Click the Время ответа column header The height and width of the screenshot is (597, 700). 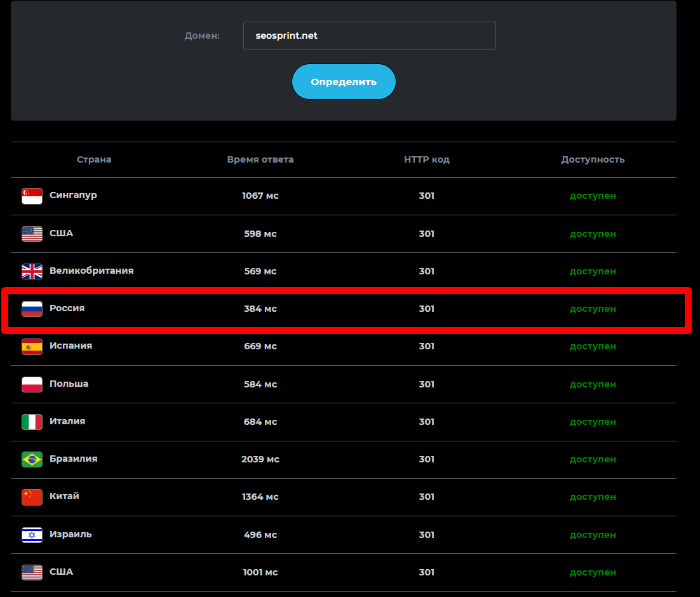[260, 159]
